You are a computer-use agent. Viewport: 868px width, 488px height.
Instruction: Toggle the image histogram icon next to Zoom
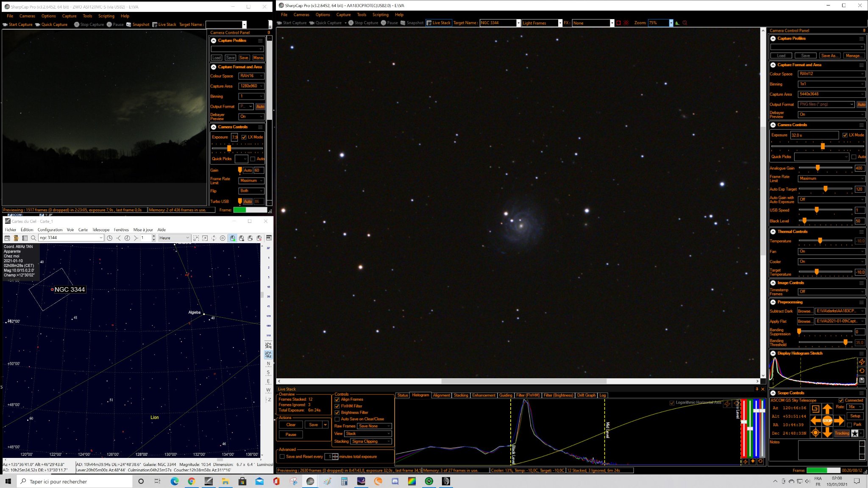(677, 23)
